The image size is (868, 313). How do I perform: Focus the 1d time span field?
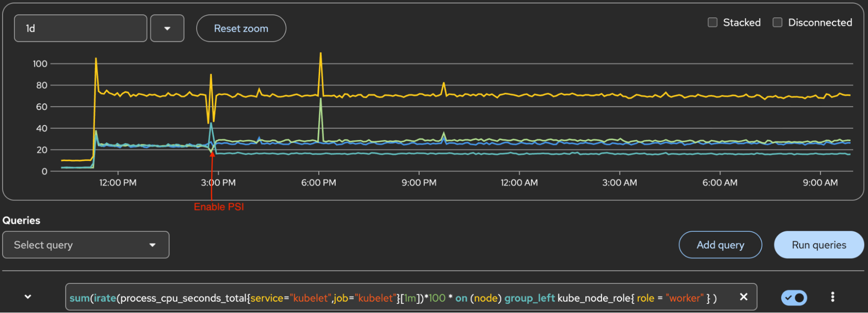click(x=80, y=29)
